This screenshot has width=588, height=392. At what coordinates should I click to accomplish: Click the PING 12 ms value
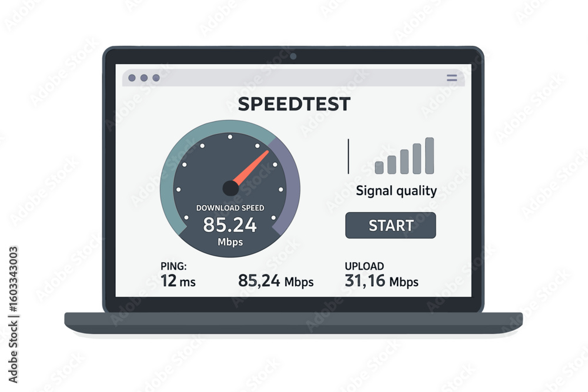pyautogui.click(x=178, y=281)
